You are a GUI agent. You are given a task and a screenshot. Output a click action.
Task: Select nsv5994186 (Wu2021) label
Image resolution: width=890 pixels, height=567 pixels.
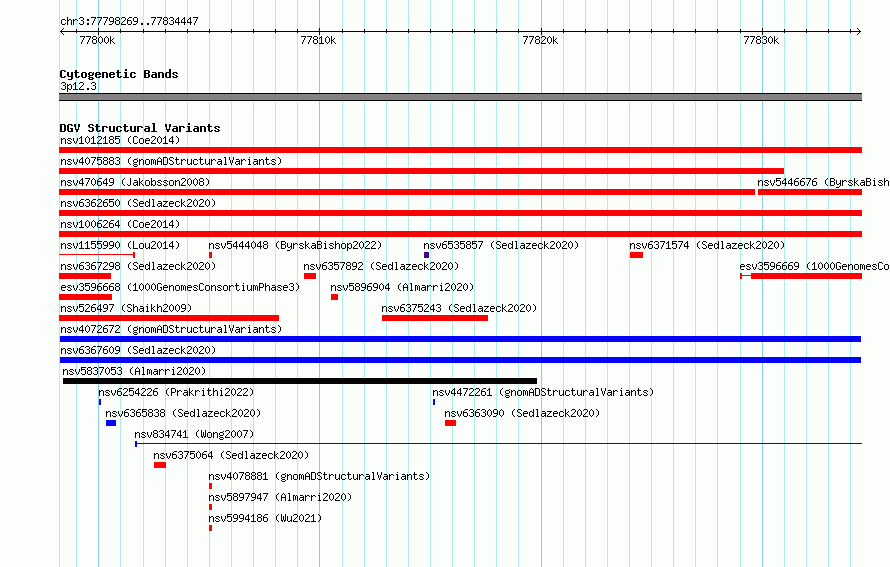click(265, 518)
